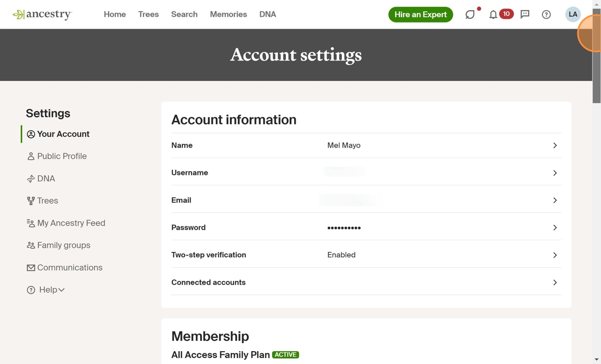This screenshot has height=364, width=601.
Task: Click the Name value Mel Mayo
Action: [x=344, y=145]
